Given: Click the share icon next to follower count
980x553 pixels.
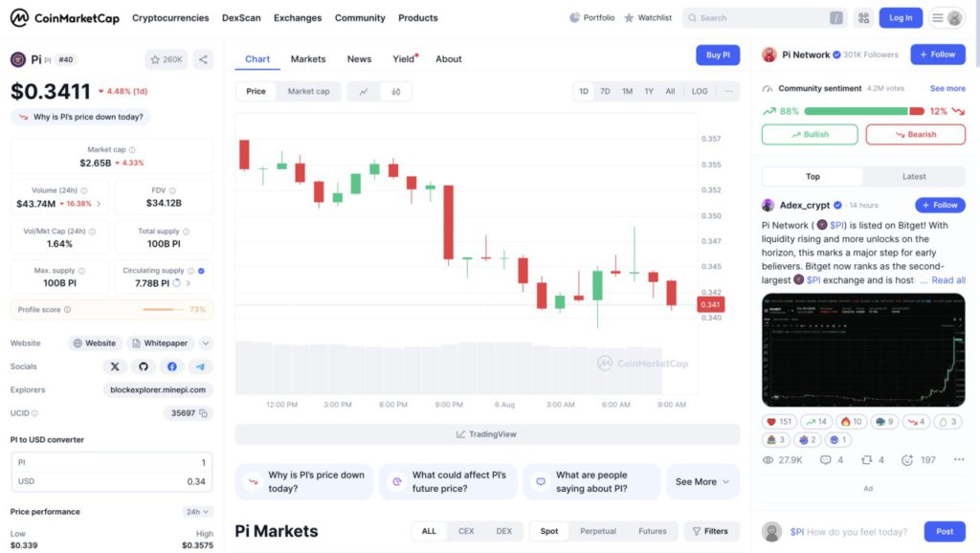Looking at the screenshot, I should pos(203,58).
